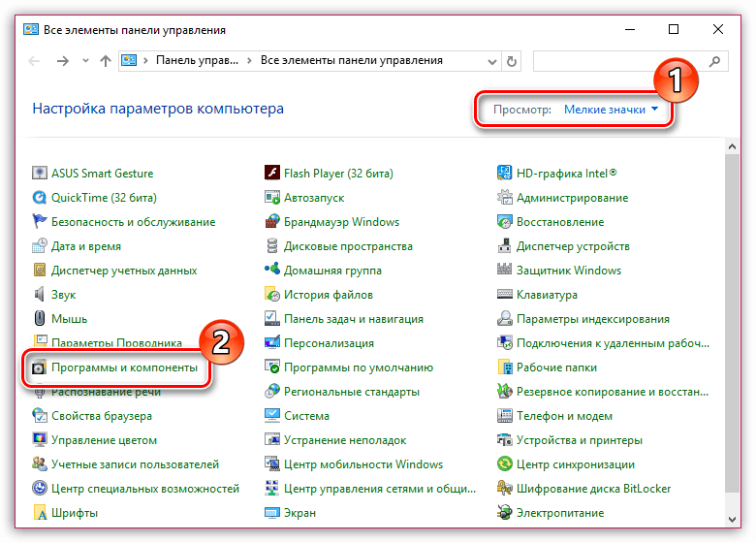The width and height of the screenshot is (756, 543).
Task: Click the Телефон и модем icon
Action: click(504, 415)
